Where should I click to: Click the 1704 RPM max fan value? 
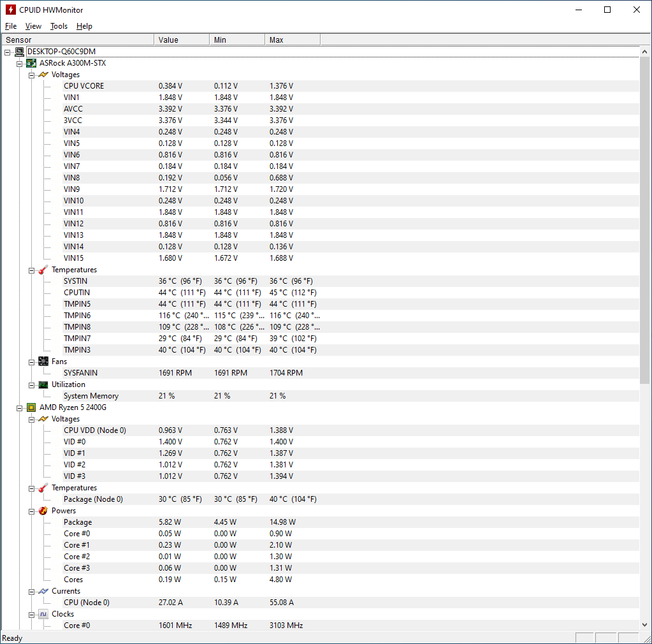click(286, 373)
